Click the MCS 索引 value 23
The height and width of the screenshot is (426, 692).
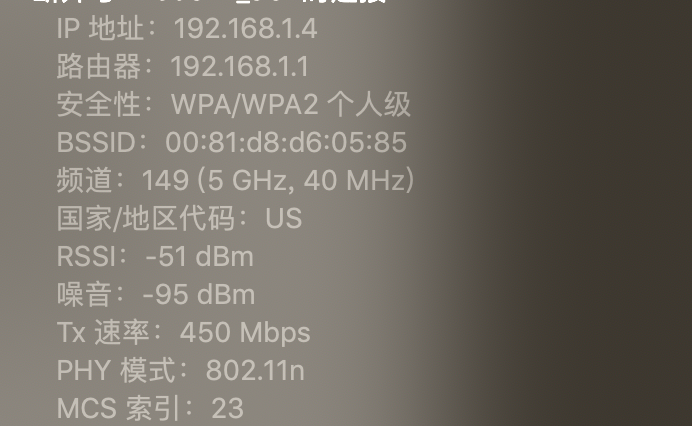click(x=227, y=408)
